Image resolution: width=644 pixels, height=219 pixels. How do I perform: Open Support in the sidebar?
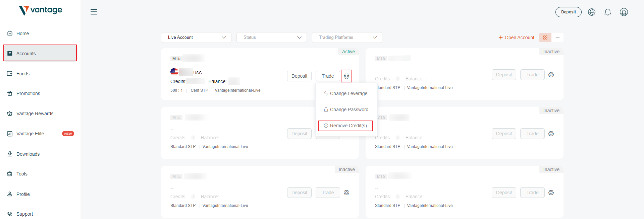pyautogui.click(x=40, y=214)
